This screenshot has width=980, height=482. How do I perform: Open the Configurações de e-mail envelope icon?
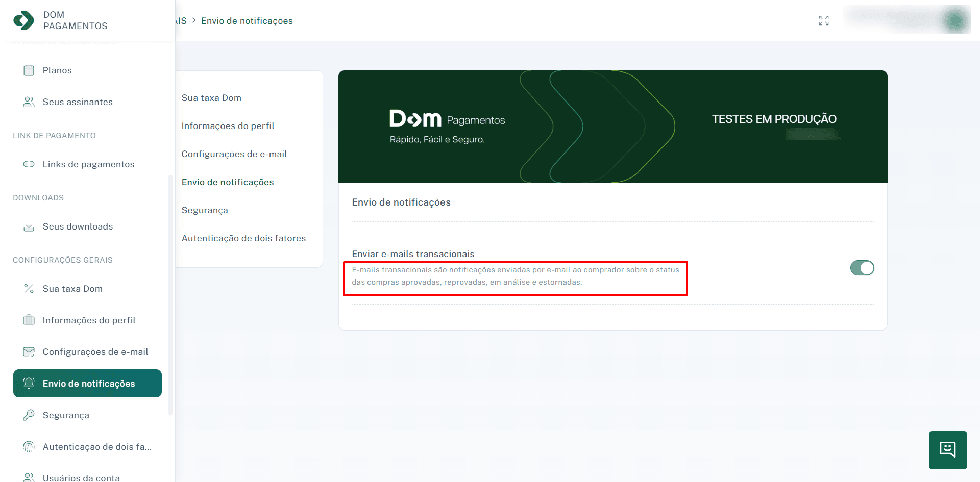click(29, 351)
